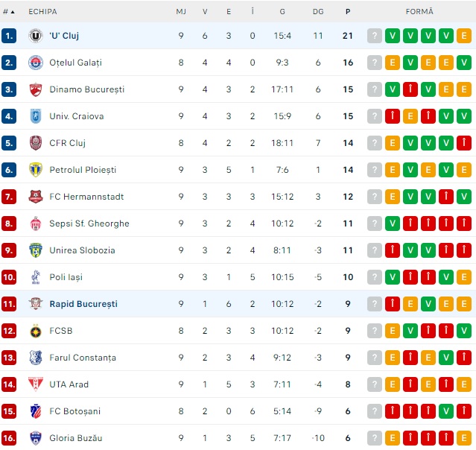Click the FORMĂ column header
The image size is (476, 450).
[419, 11]
